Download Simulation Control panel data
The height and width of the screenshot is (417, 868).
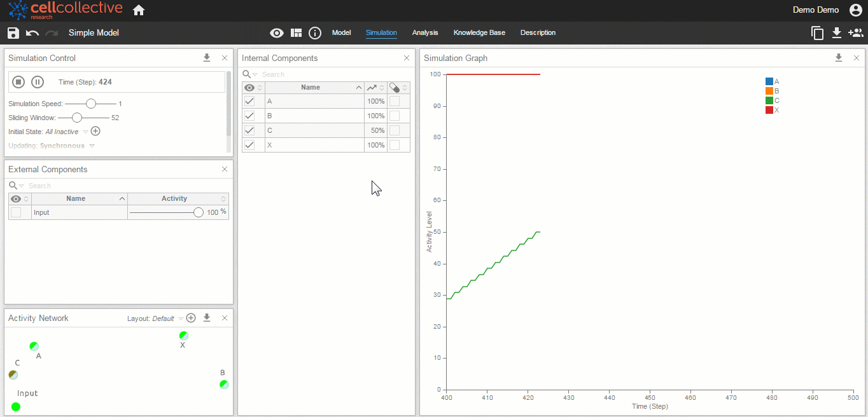point(207,58)
